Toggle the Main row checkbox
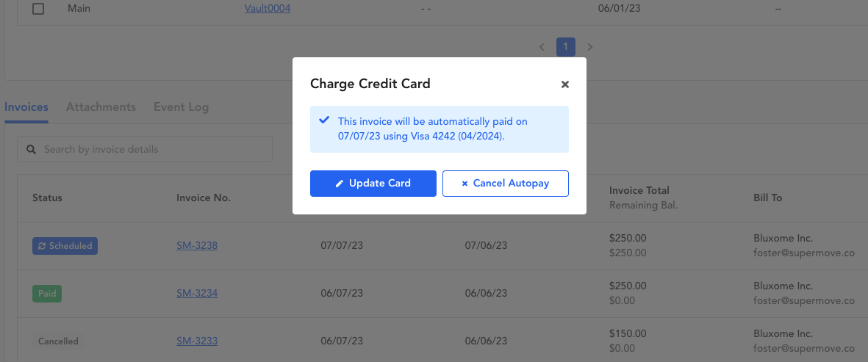Viewport: 868px width, 362px height. 38,9
